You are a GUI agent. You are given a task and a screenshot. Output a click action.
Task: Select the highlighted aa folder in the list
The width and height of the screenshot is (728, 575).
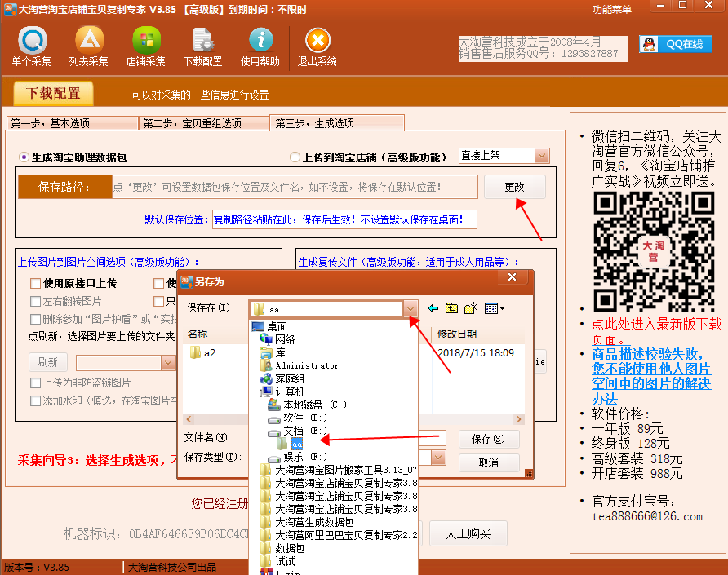[x=297, y=444]
